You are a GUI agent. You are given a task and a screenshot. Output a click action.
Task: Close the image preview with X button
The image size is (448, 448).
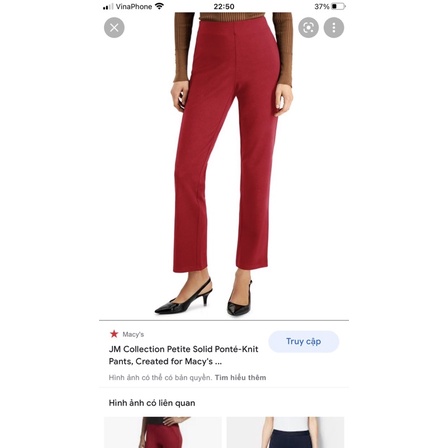114,28
